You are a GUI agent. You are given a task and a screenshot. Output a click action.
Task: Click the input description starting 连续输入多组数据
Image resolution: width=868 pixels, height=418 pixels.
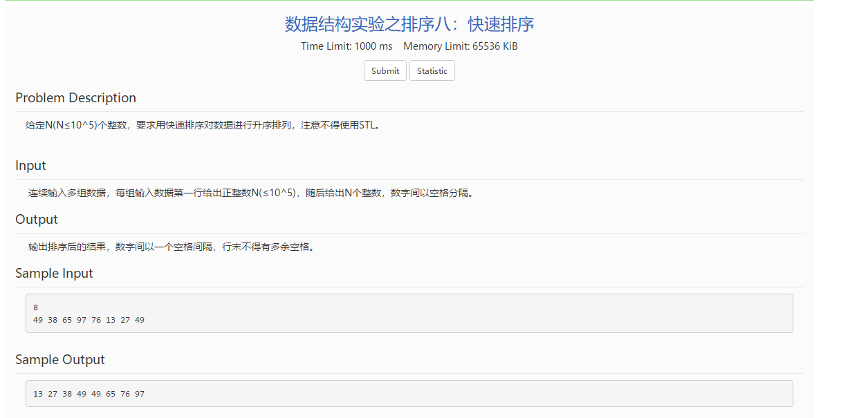[x=252, y=193]
